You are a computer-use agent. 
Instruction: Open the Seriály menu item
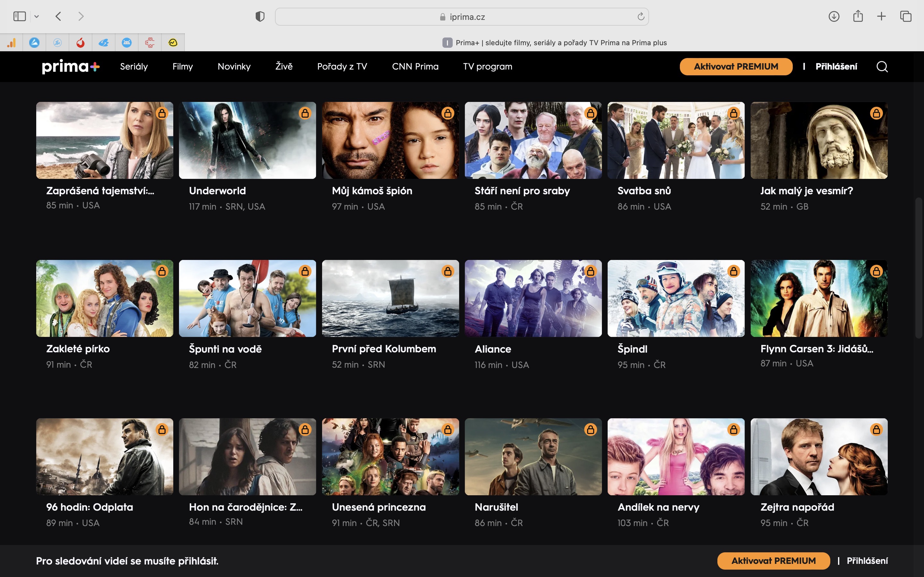click(134, 67)
